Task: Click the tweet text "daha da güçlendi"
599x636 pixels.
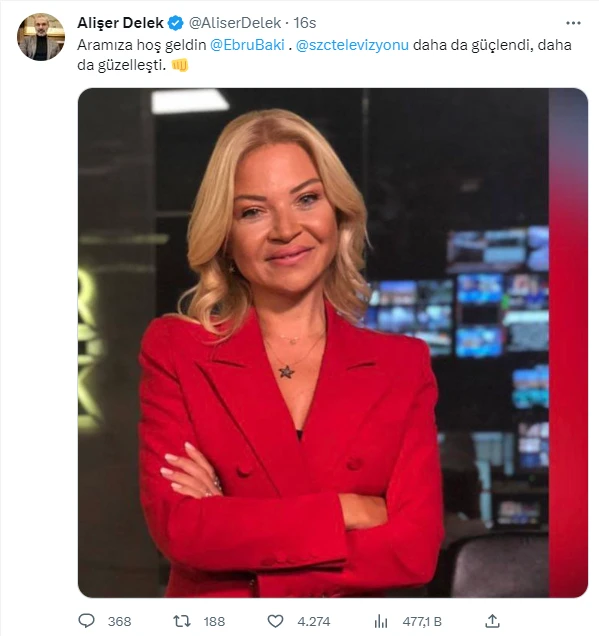Action: coord(472,45)
